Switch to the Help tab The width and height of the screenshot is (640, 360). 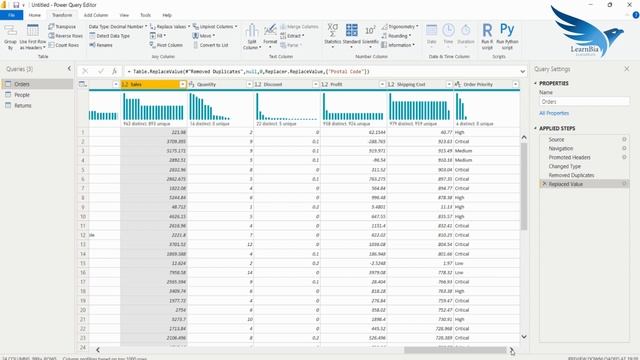[x=167, y=15]
